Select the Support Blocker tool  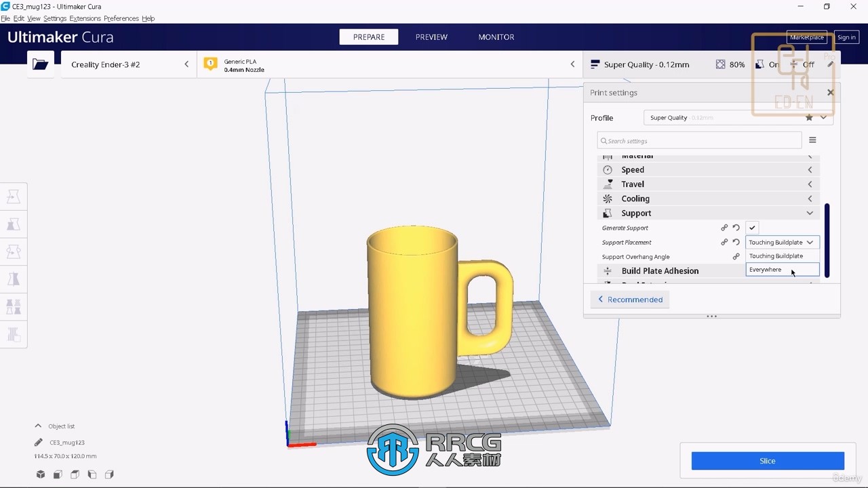14,334
